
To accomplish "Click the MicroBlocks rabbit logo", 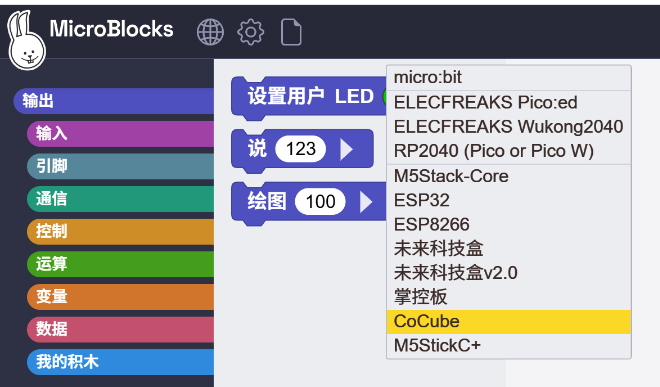I will click(x=26, y=40).
